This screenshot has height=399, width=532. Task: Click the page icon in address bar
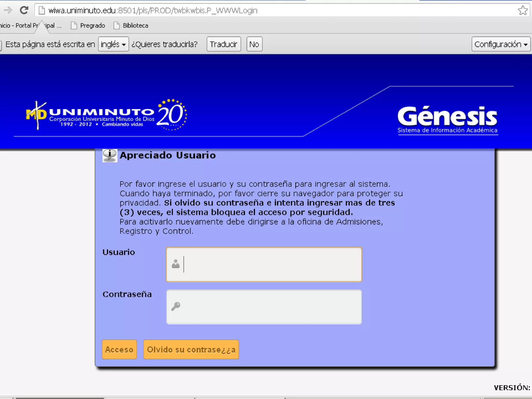(x=42, y=10)
